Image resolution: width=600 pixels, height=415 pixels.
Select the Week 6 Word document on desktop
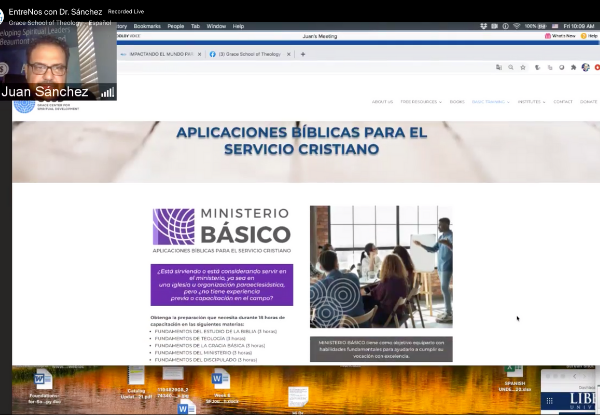click(x=221, y=386)
